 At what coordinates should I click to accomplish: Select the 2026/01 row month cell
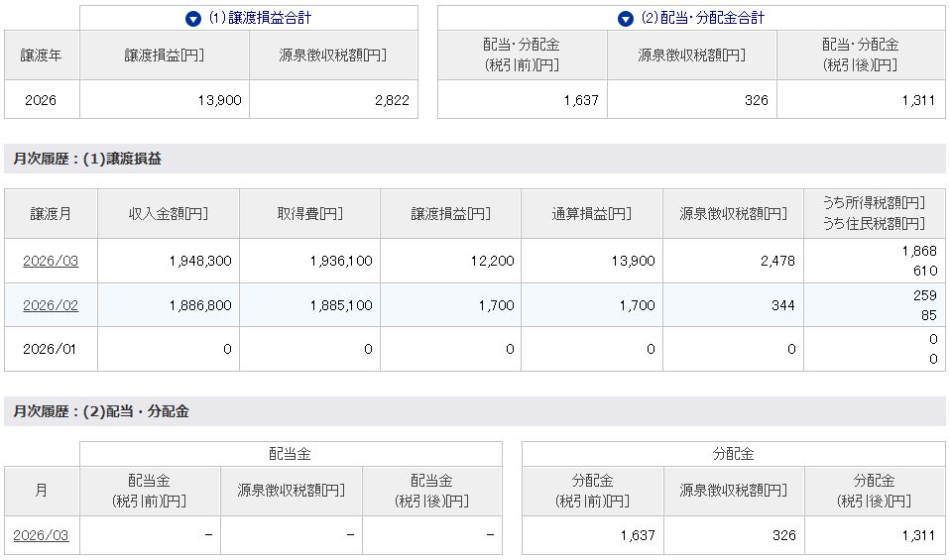click(x=51, y=349)
